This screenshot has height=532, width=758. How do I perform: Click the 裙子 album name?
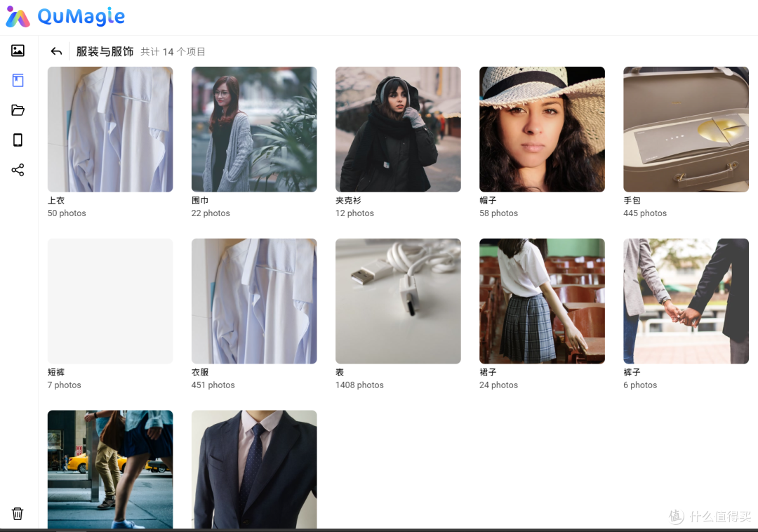pyautogui.click(x=488, y=372)
